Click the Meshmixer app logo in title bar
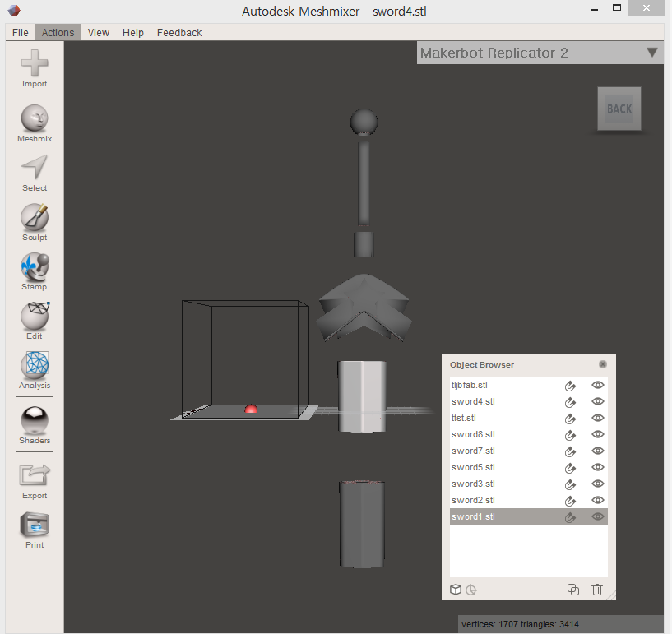 point(14,10)
